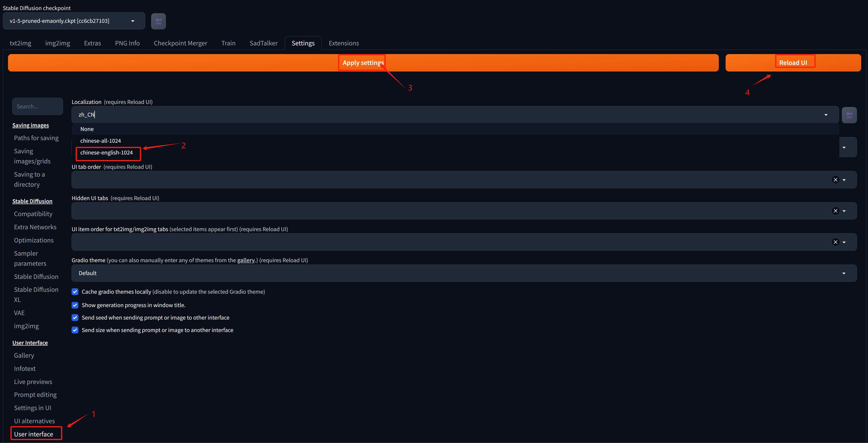The height and width of the screenshot is (443, 868).
Task: Toggle Send seed when sending prompt checkbox
Action: (x=75, y=318)
